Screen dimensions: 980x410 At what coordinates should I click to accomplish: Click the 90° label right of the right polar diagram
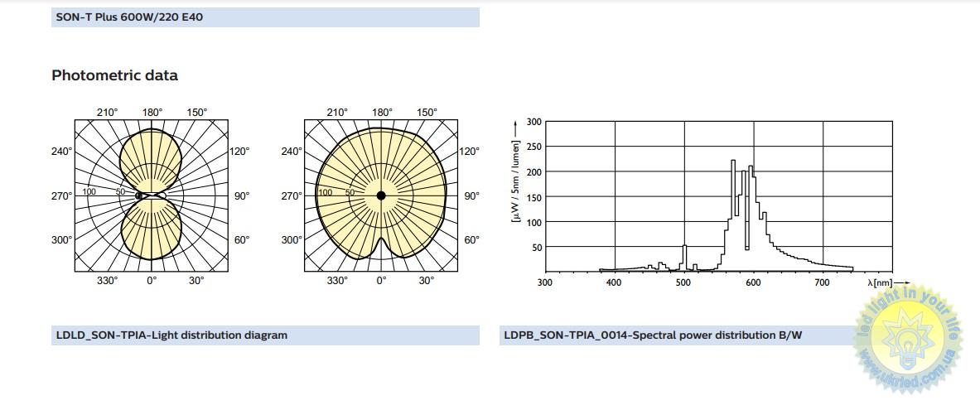pos(471,196)
